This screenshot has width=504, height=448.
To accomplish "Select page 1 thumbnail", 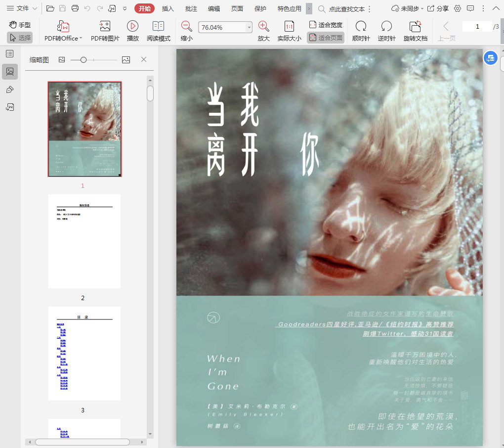I will (84, 129).
